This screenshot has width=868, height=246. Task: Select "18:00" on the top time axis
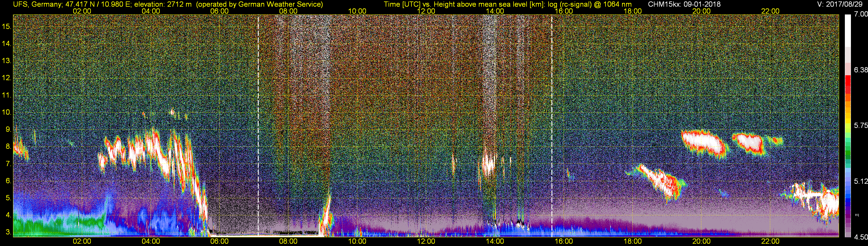coord(632,11)
